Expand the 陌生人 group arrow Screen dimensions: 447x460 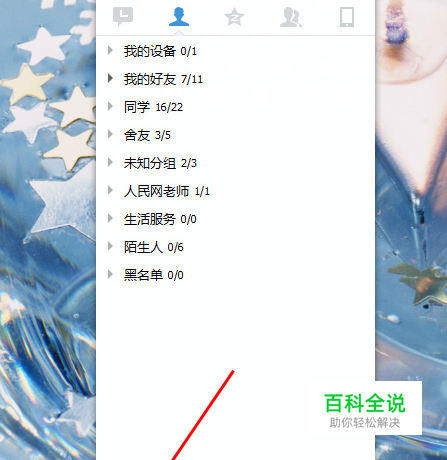coord(110,246)
